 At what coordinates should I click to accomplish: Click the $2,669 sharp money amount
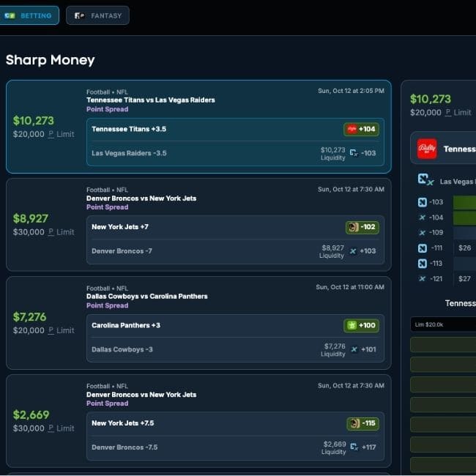pos(31,415)
